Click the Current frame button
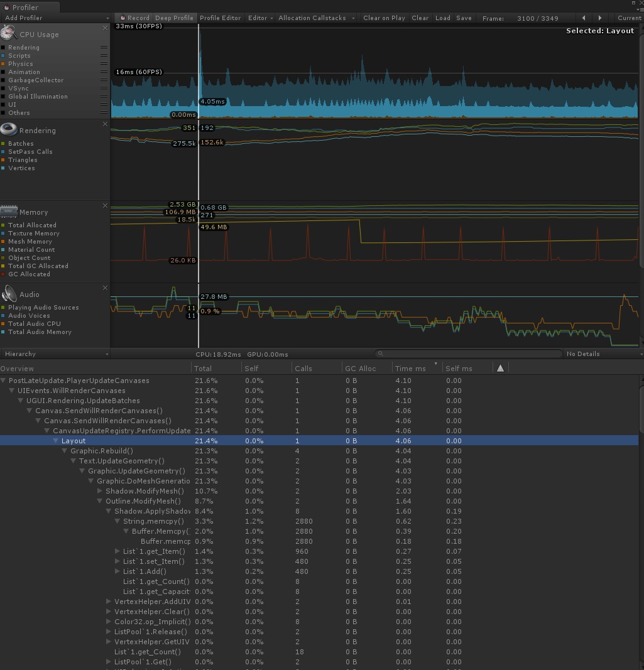The image size is (644, 670). tap(628, 18)
